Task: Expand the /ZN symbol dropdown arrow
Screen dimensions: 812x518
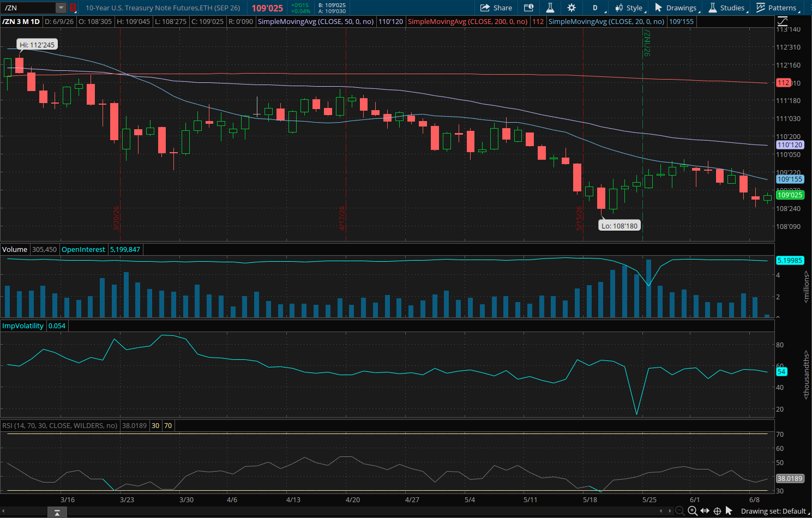Action: click(61, 8)
